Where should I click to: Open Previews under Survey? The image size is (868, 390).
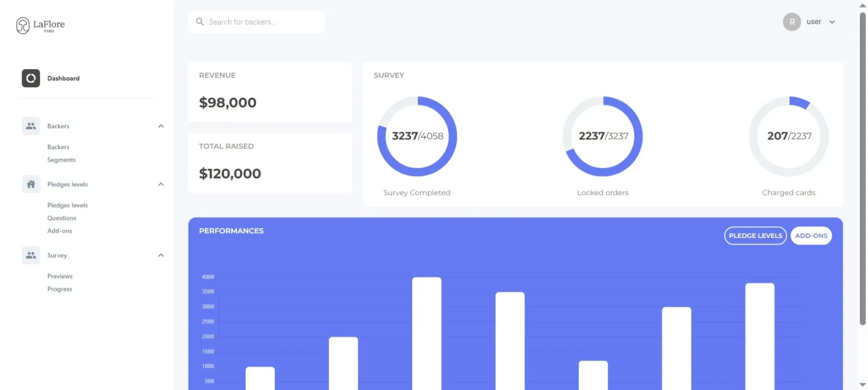pos(60,276)
